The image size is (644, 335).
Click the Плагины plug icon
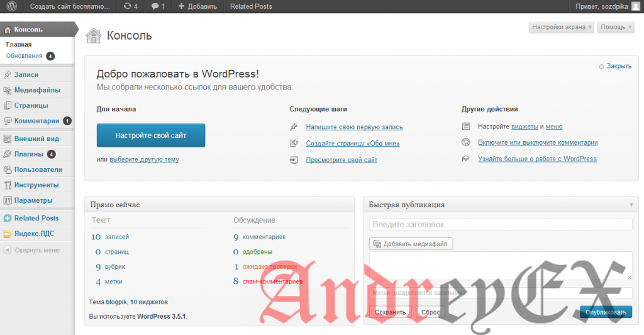pyautogui.click(x=8, y=154)
